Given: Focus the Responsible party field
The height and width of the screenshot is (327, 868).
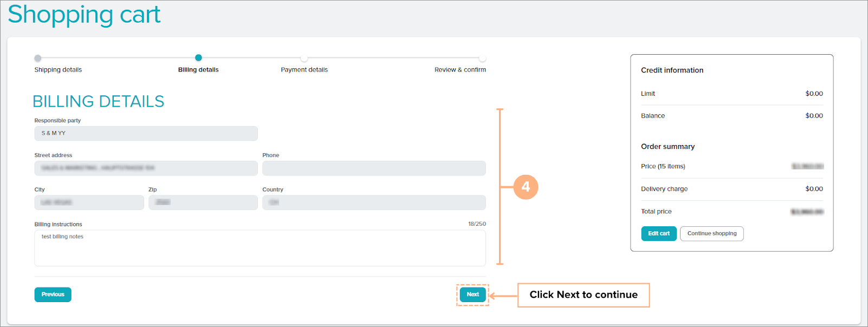Looking at the screenshot, I should click(x=146, y=133).
